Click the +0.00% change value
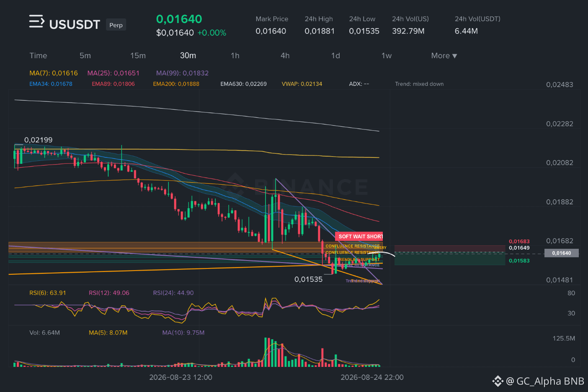This screenshot has height=392, width=588. click(211, 33)
